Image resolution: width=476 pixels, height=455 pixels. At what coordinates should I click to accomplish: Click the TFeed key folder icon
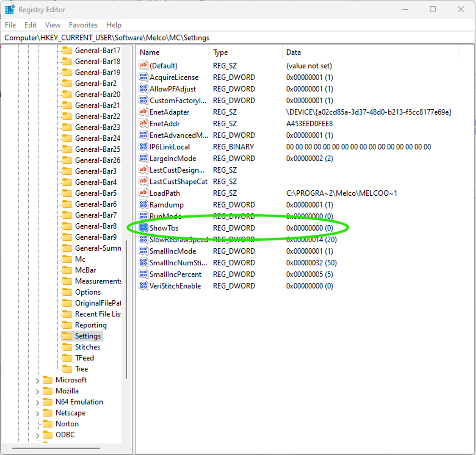67,357
